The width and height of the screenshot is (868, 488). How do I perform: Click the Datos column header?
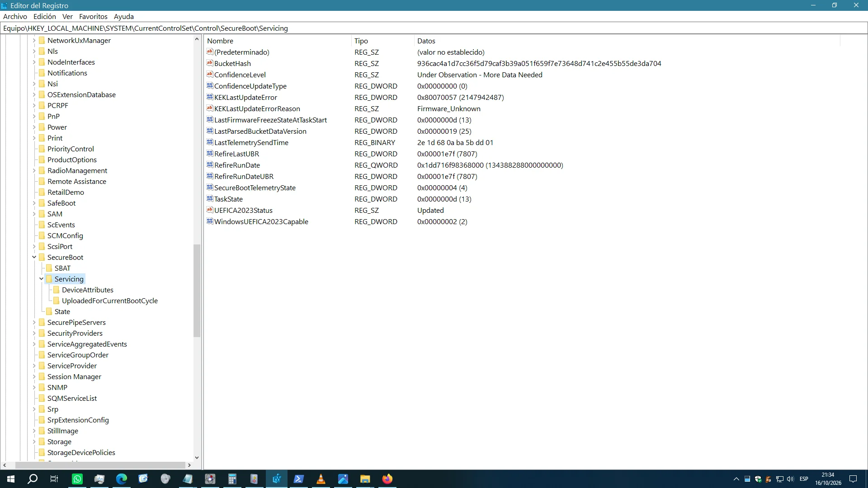tap(627, 41)
